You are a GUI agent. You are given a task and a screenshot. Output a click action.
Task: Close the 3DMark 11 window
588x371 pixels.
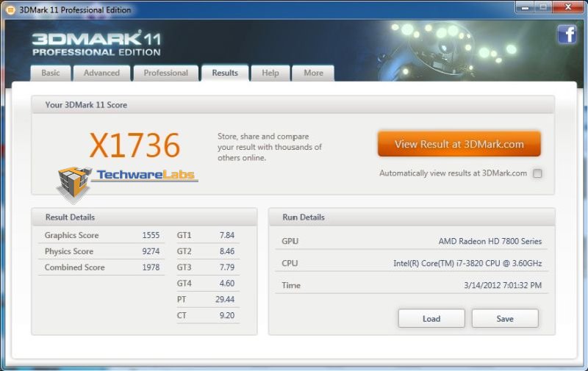pos(567,7)
